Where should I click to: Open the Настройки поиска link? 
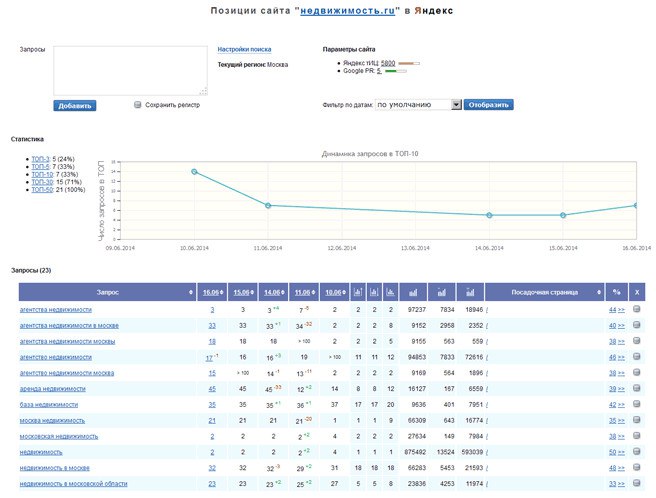tap(244, 49)
